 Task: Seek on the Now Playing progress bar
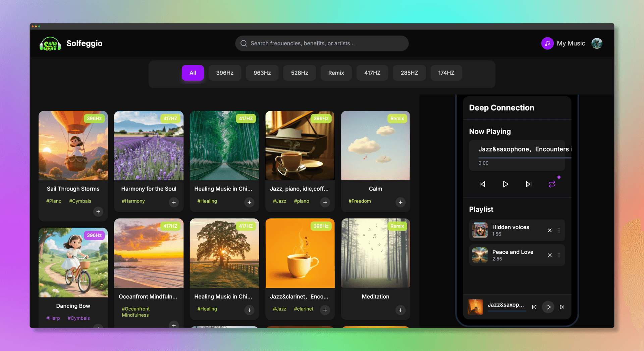click(x=523, y=158)
